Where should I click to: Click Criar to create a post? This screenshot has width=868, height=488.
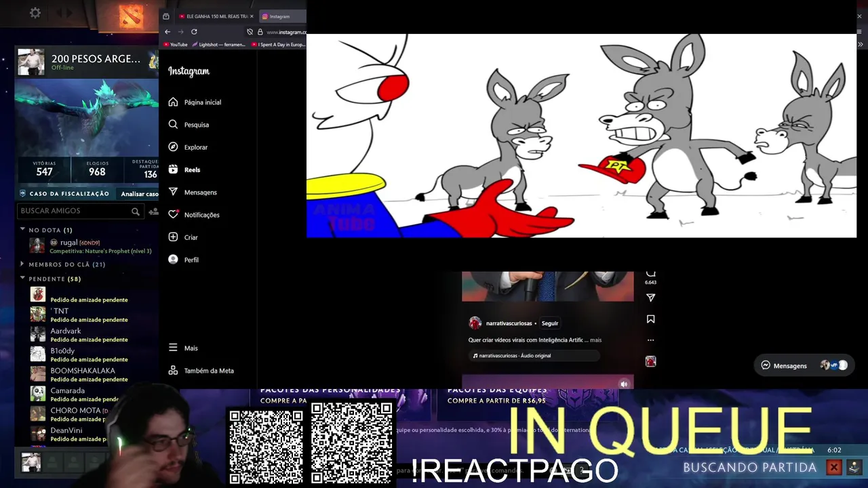[184, 237]
